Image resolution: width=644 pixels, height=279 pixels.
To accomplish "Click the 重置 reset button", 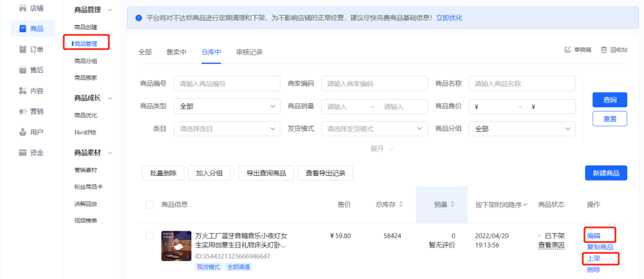I will [x=610, y=119].
